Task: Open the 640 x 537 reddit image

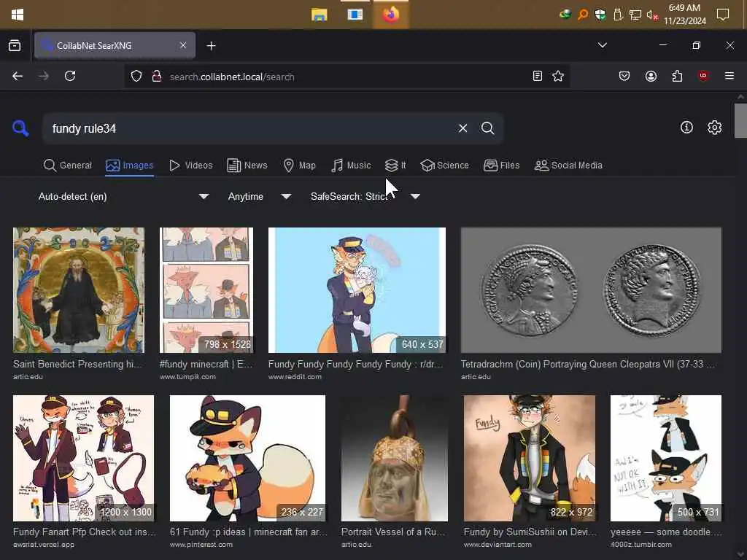Action: (x=357, y=290)
